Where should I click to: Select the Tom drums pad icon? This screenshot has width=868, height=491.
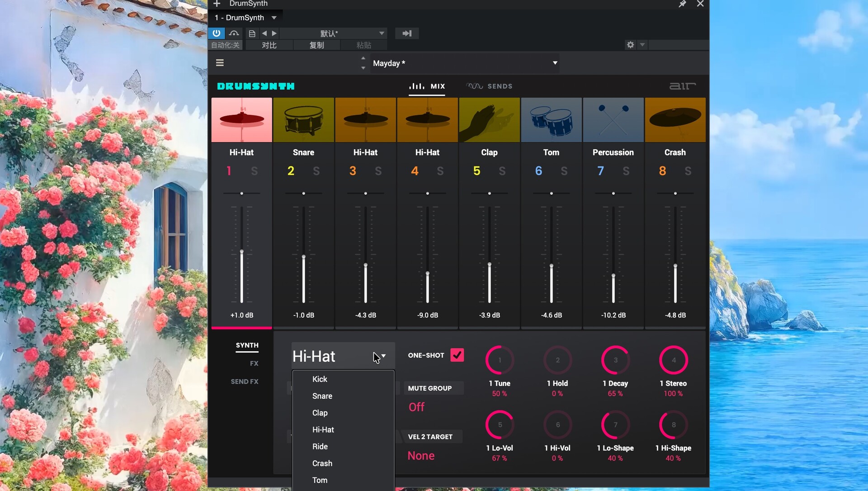pyautogui.click(x=551, y=120)
